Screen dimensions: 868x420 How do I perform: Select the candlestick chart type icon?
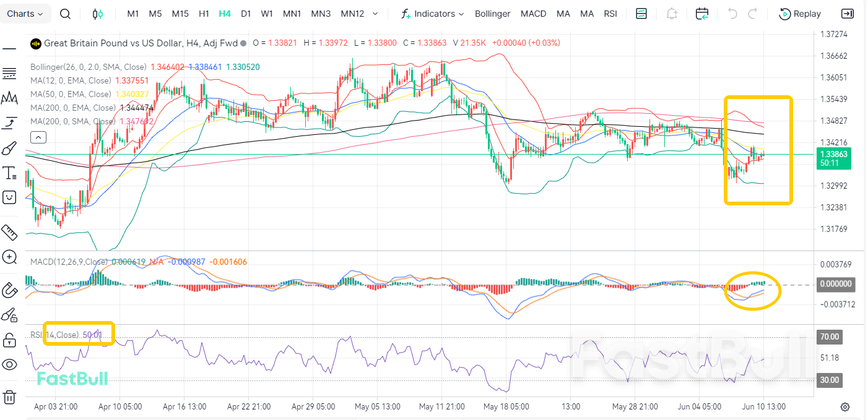point(98,14)
